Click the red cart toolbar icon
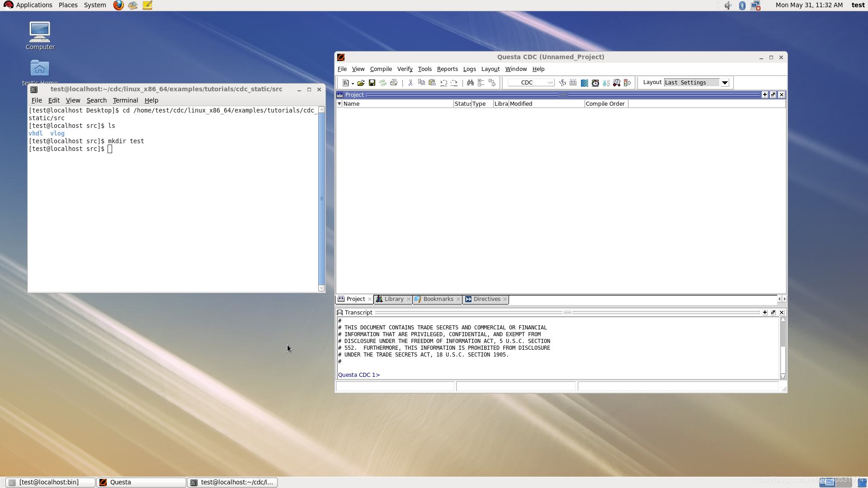Viewport: 868px width, 488px height. 617,83
